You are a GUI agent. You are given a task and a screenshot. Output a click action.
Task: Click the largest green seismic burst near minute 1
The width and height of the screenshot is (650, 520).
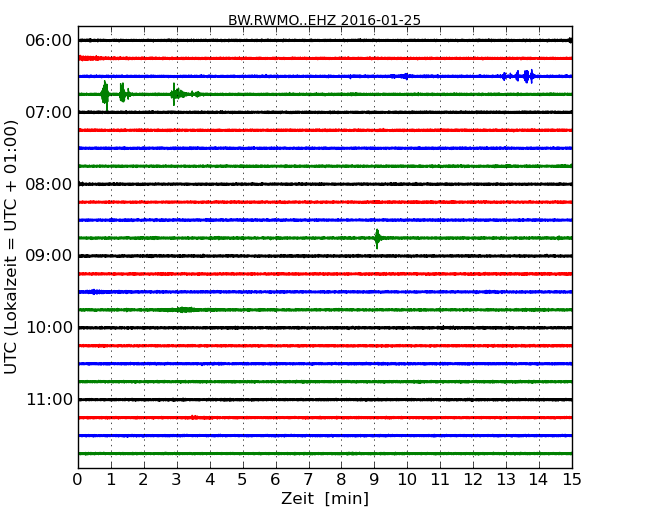105,95
